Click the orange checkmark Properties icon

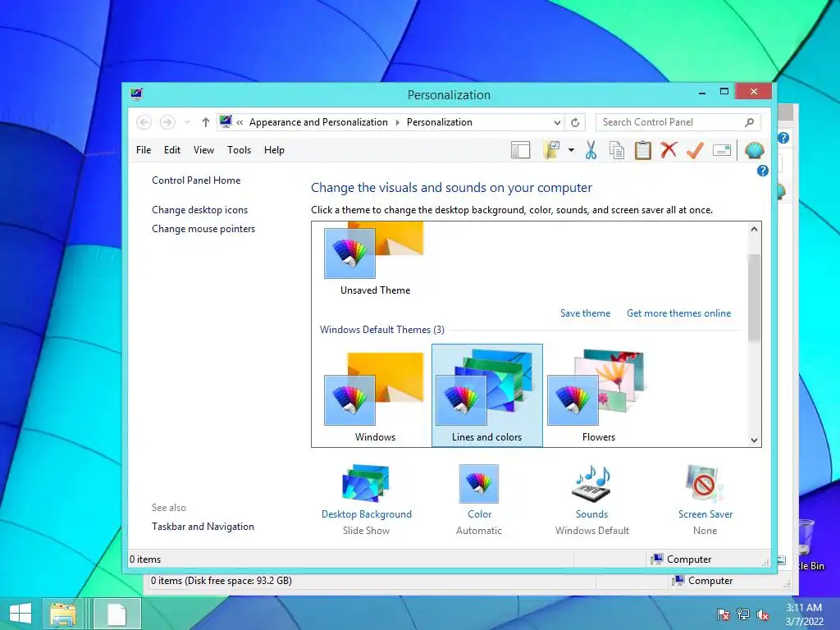coord(696,150)
